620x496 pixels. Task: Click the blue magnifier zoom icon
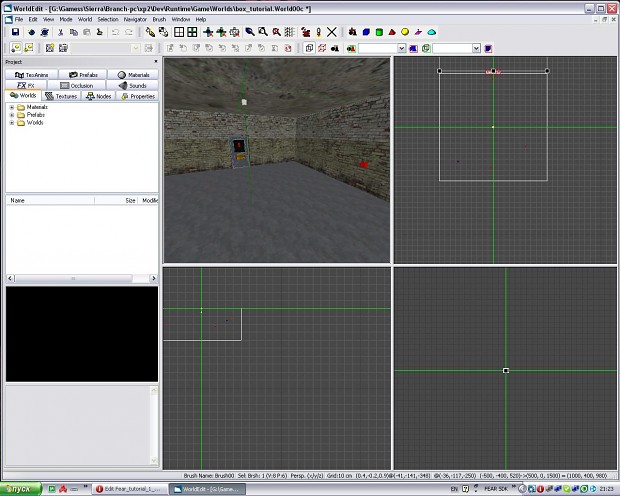coord(250,32)
